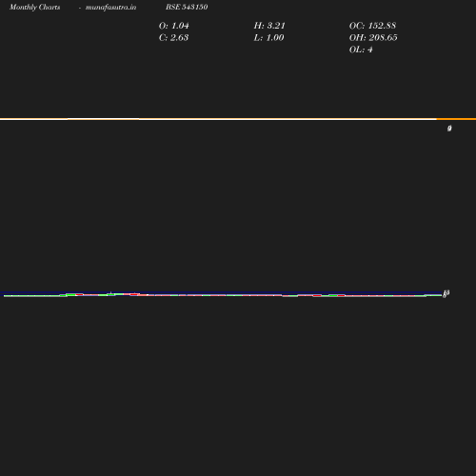Click the price axis label beside the candlesticks
This screenshot has height=476, width=476.
tap(446, 293)
